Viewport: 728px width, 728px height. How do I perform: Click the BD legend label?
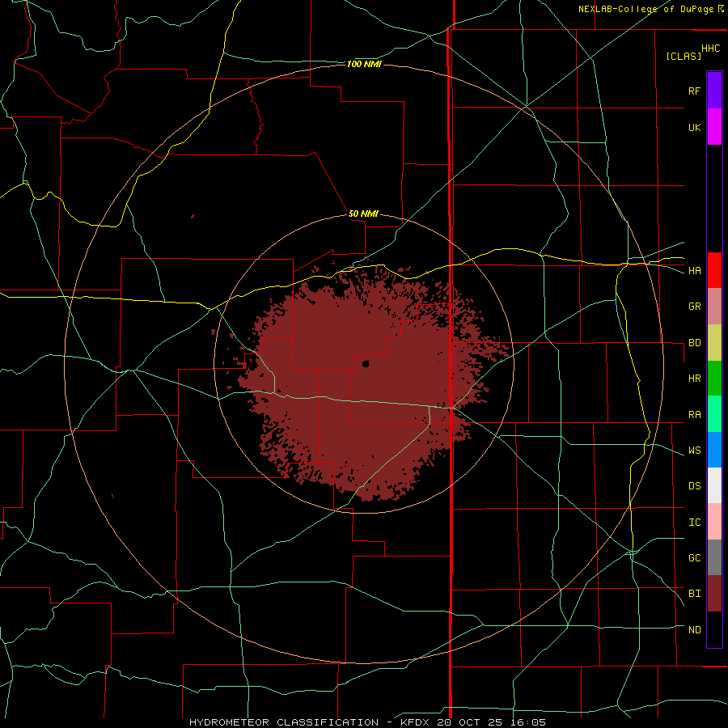pyautogui.click(x=694, y=343)
